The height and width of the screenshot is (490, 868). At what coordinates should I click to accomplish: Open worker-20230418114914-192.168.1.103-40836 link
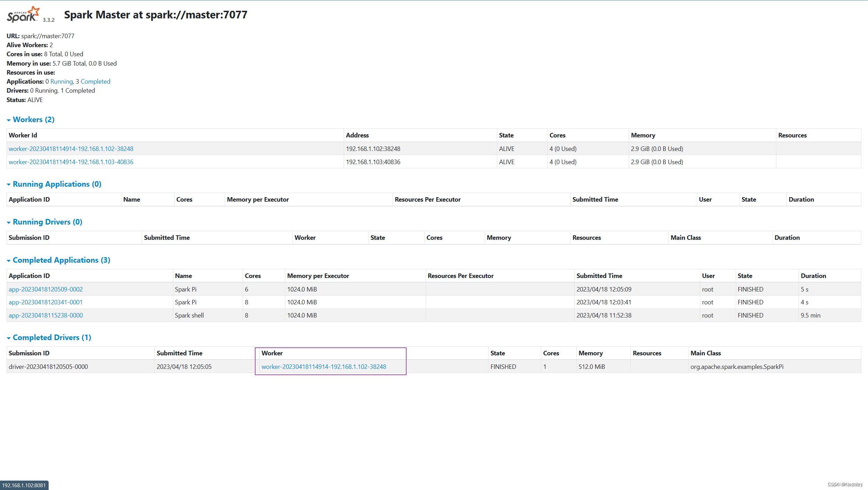[x=71, y=162]
